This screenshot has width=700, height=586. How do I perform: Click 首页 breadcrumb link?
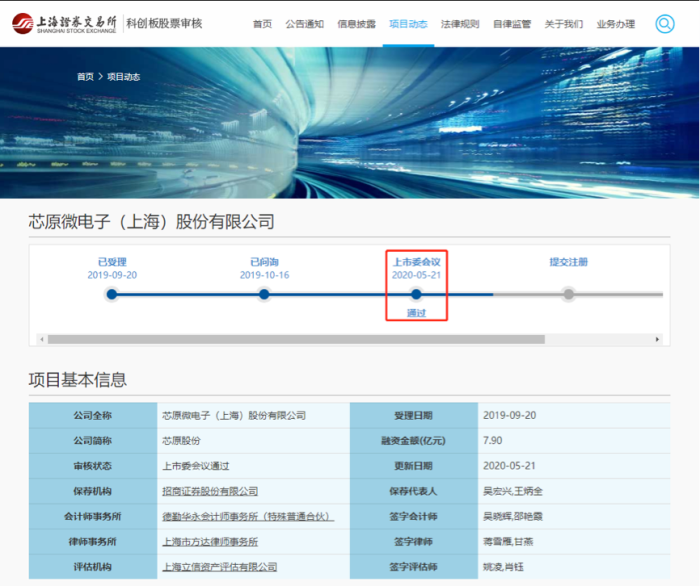pos(85,77)
